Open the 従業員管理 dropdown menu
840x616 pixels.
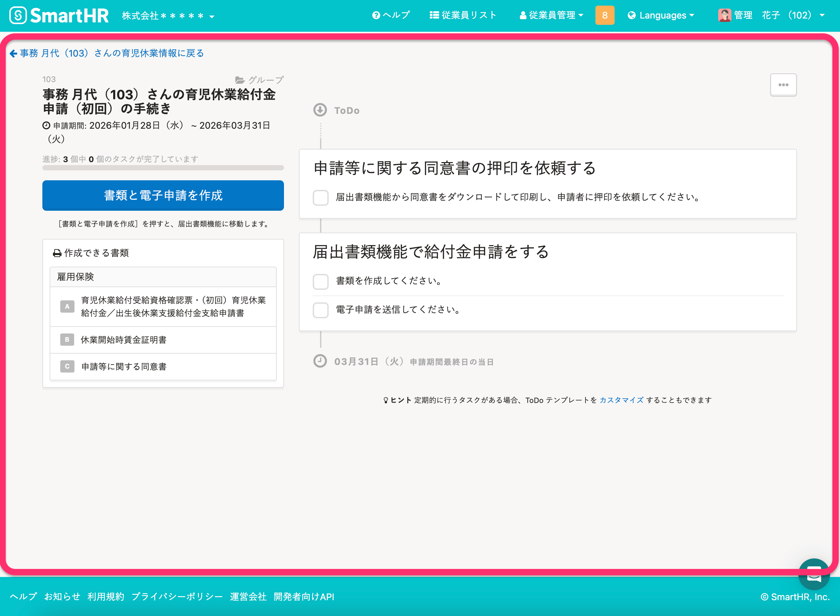point(551,15)
